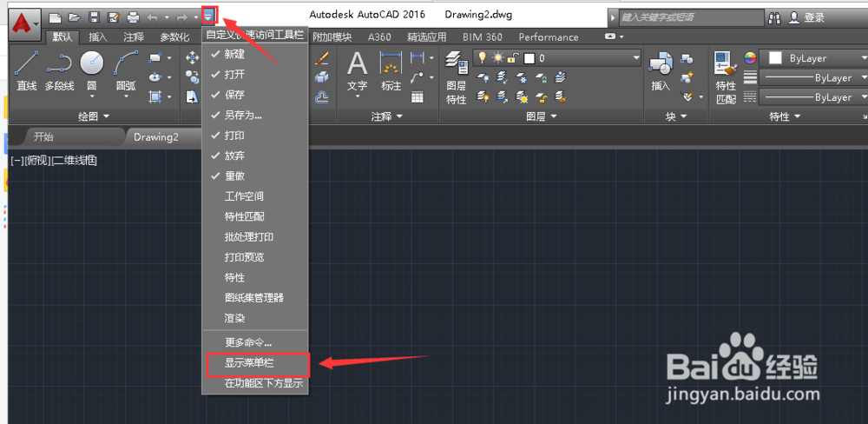This screenshot has height=424, width=868.
Task: Open Layer Properties (图层特性) manager
Action: (x=457, y=77)
